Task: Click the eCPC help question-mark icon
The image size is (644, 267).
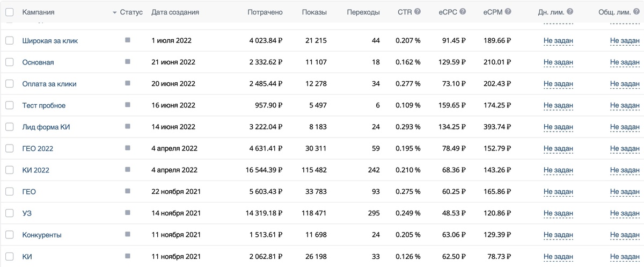Action: point(463,12)
